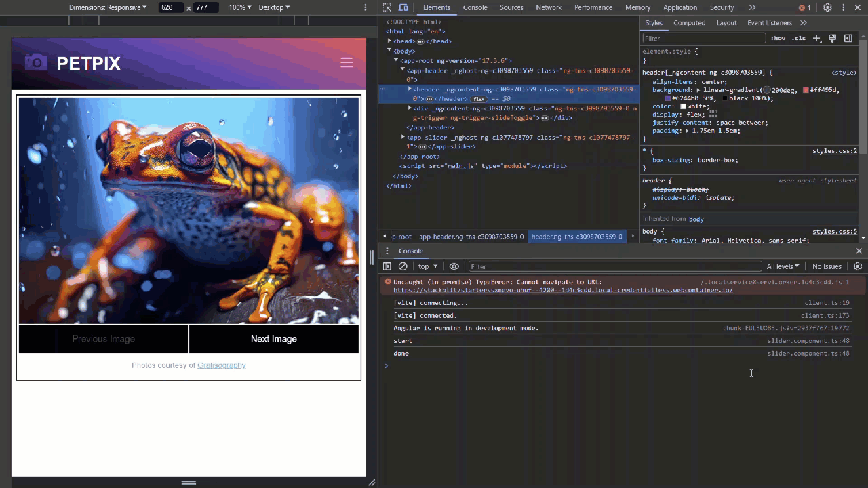Open device toolbar more options menu
Screen dimensions: 868x488
click(366, 7)
